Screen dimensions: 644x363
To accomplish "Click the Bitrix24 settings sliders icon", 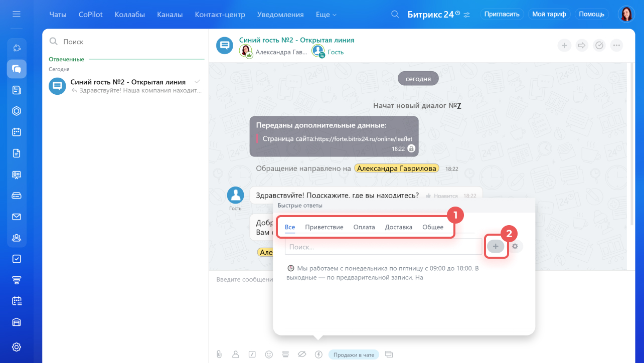I will pyautogui.click(x=467, y=15).
